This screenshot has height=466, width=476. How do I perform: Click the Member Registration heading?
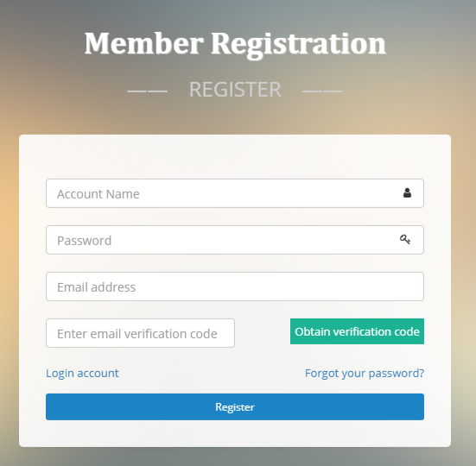235,44
